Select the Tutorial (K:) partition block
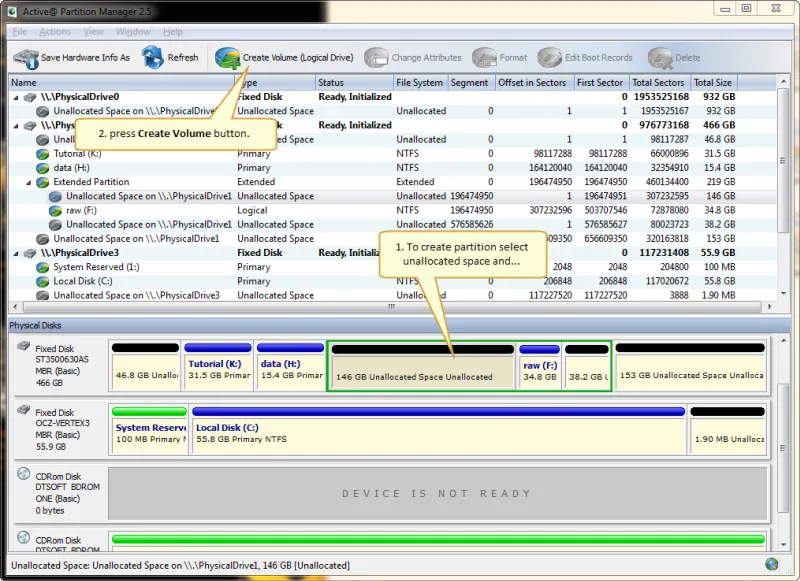 [x=217, y=370]
